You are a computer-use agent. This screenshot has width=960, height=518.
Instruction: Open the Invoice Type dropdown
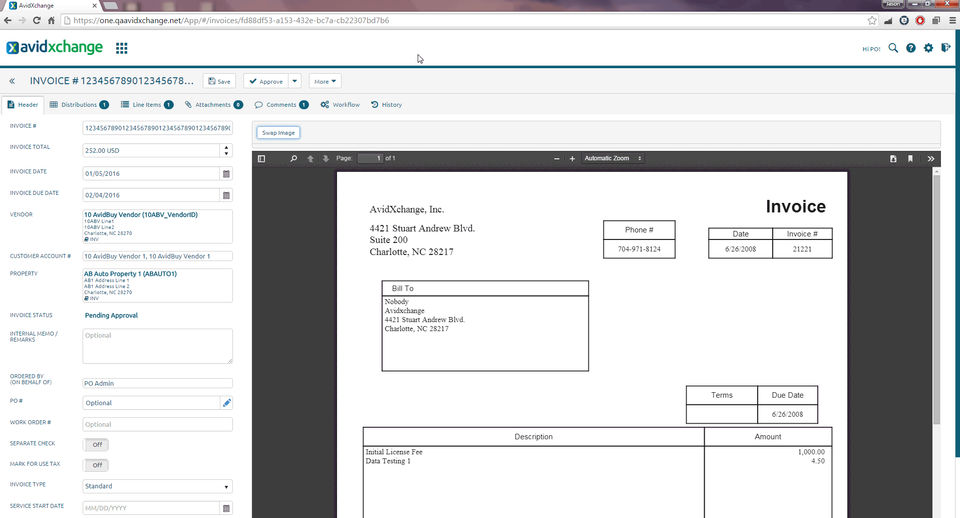tap(157, 486)
